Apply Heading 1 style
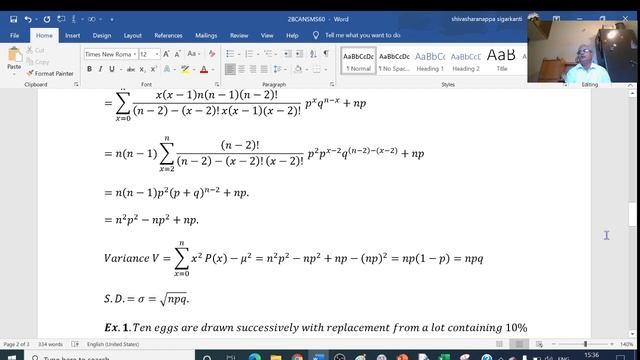Screen dimensions: 640x360 [x=430, y=61]
